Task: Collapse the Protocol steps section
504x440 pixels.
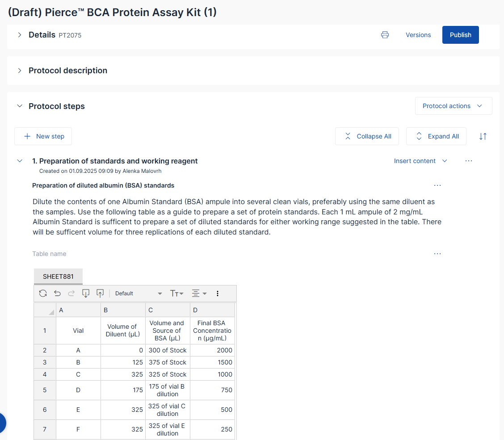Action: 20,106
